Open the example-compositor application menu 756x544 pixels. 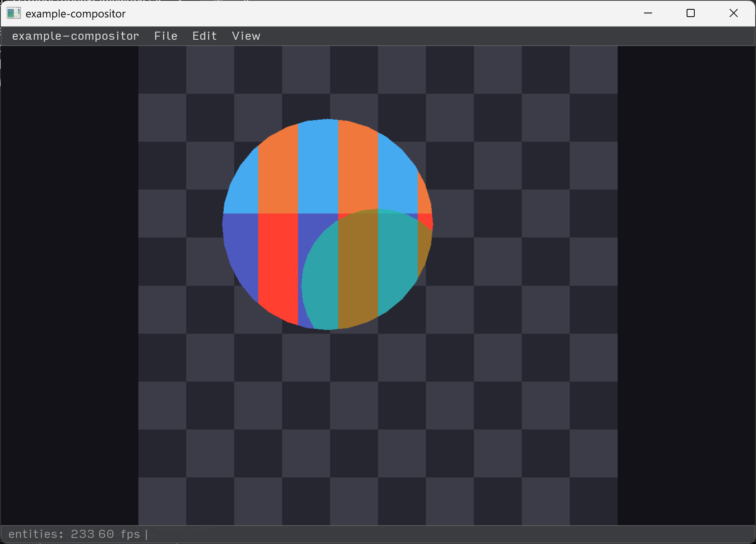point(75,36)
